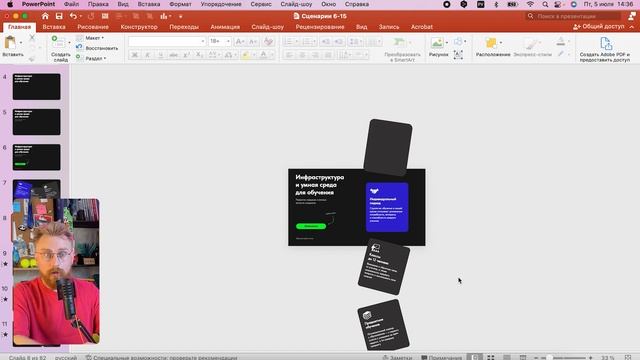Viewport: 640px width, 360px height.
Task: Switch to the Рисование ribbon tab
Action: pyautogui.click(x=93, y=27)
